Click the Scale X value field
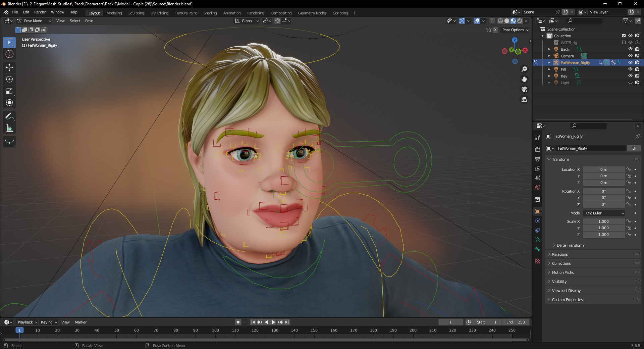644x349 pixels. [x=603, y=221]
